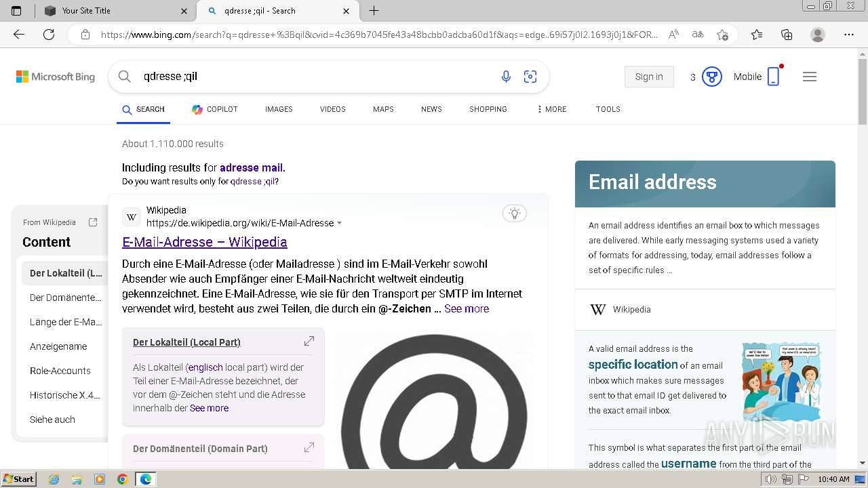The height and width of the screenshot is (488, 868).
Task: Open Edge Settings and more menu
Action: [849, 35]
